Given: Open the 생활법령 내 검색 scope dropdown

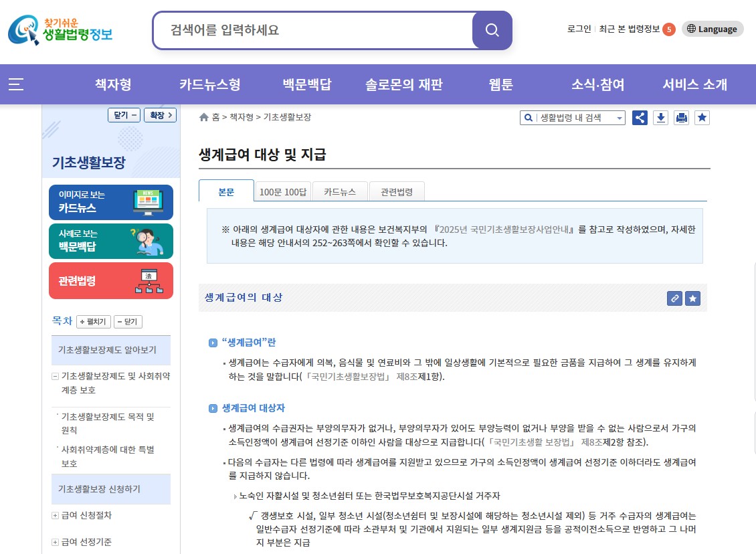Looking at the screenshot, I should pyautogui.click(x=620, y=117).
